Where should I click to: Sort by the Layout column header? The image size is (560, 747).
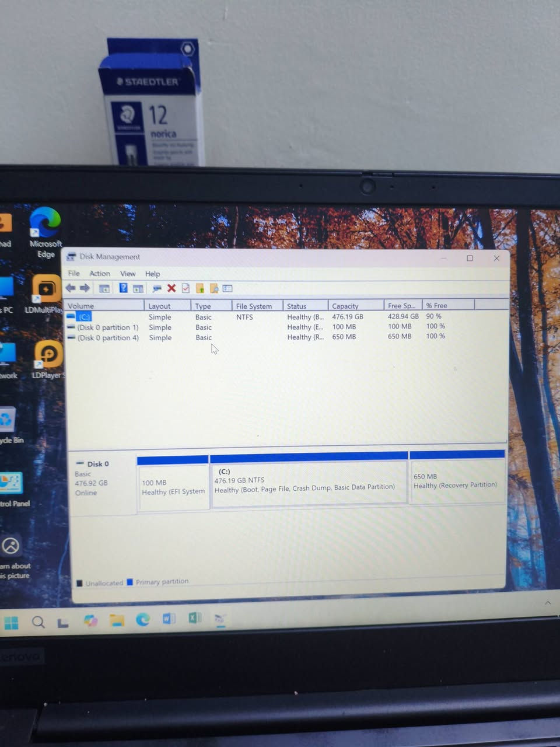click(x=167, y=306)
